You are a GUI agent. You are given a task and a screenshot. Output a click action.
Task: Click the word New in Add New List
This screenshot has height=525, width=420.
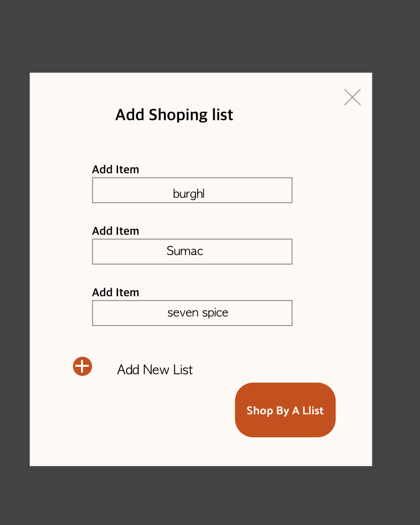point(155,369)
